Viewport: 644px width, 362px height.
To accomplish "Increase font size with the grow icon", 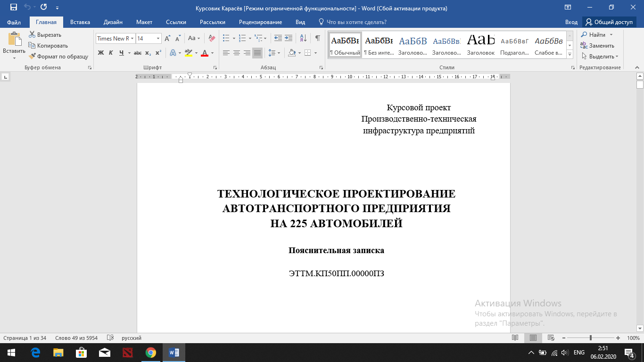I will click(x=167, y=39).
